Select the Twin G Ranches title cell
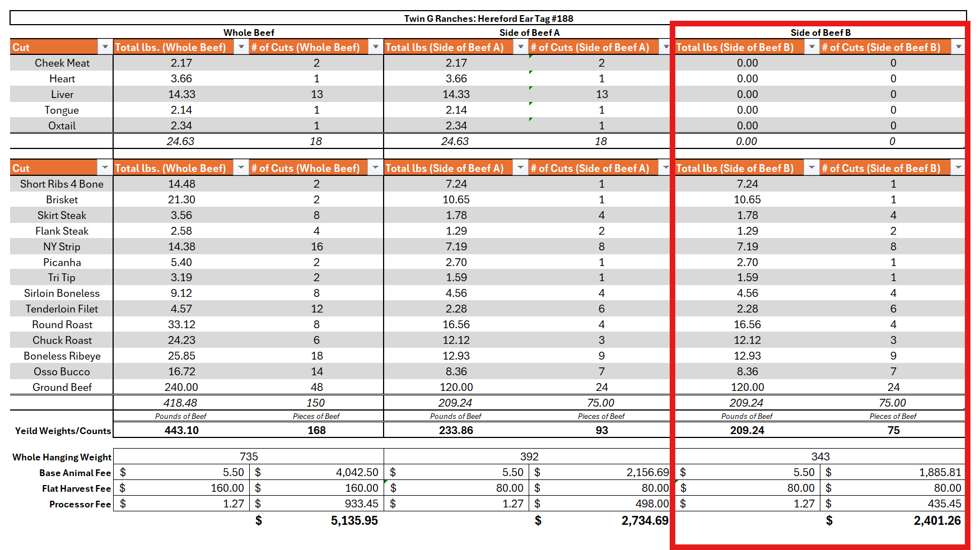Viewport: 980px width, 550px height. 488,18
